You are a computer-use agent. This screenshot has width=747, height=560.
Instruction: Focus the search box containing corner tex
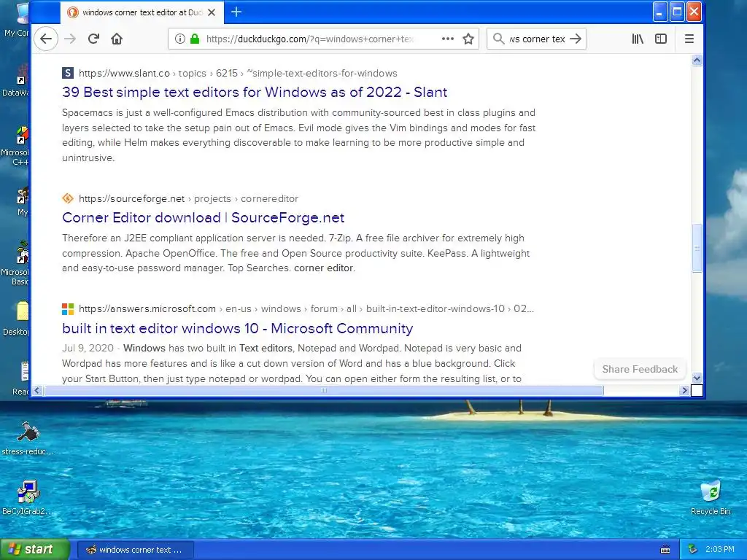click(536, 39)
